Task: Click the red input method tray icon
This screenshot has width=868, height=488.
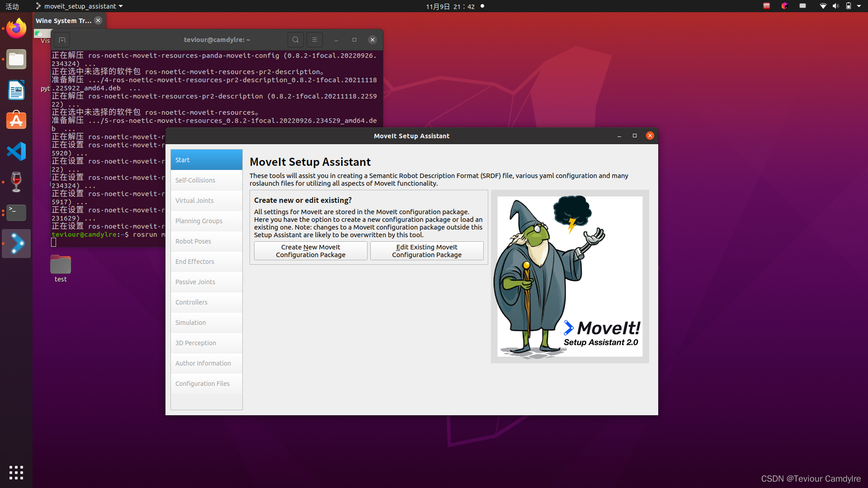Action: (767, 6)
